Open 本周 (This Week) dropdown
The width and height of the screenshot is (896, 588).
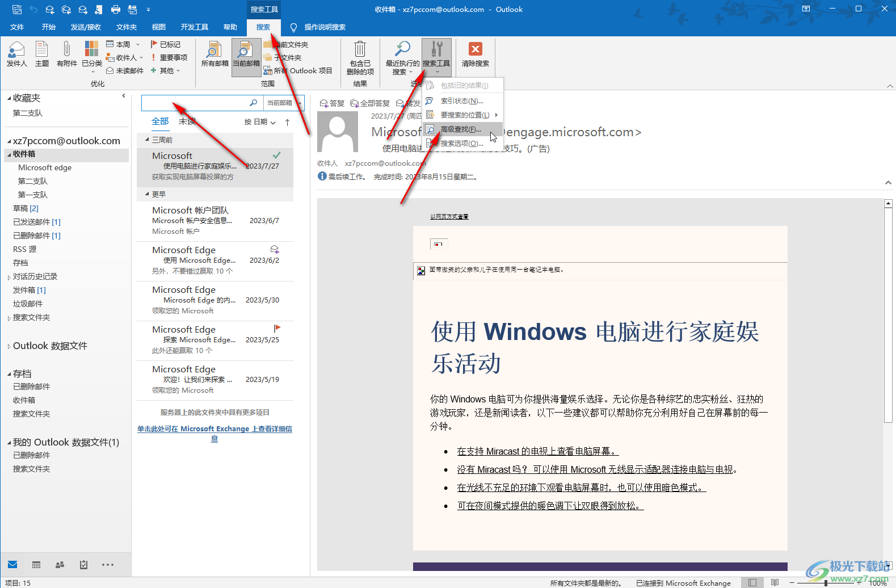[x=123, y=44]
